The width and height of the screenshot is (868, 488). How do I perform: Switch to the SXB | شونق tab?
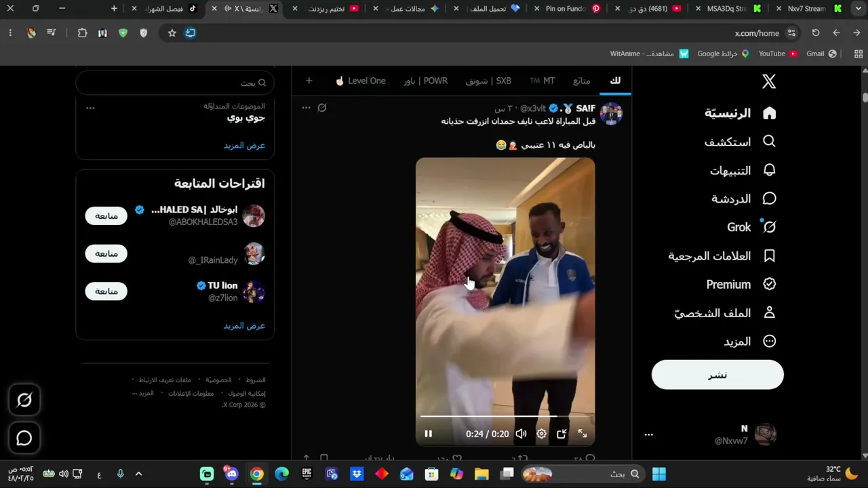[x=488, y=81]
